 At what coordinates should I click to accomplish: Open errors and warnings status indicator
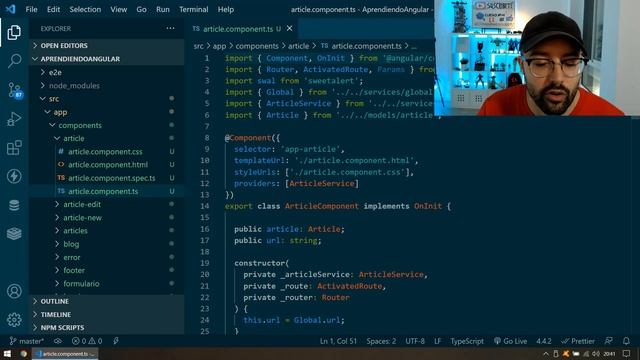point(87,341)
